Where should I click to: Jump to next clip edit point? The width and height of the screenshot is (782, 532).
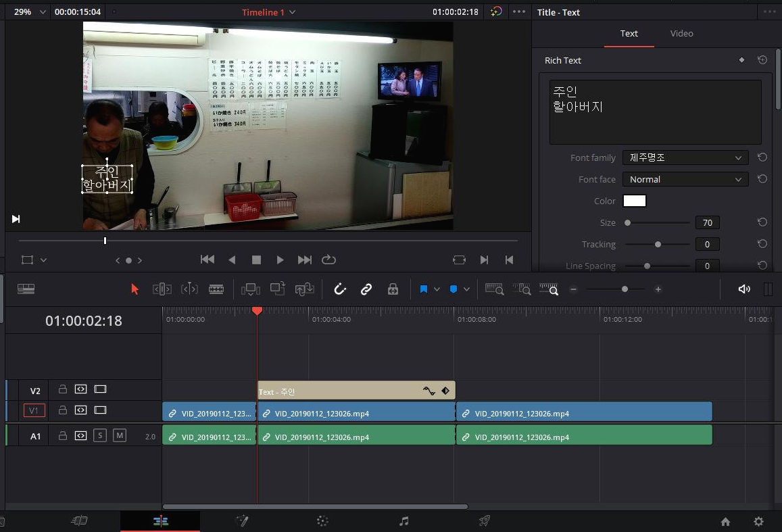pyautogui.click(x=484, y=260)
